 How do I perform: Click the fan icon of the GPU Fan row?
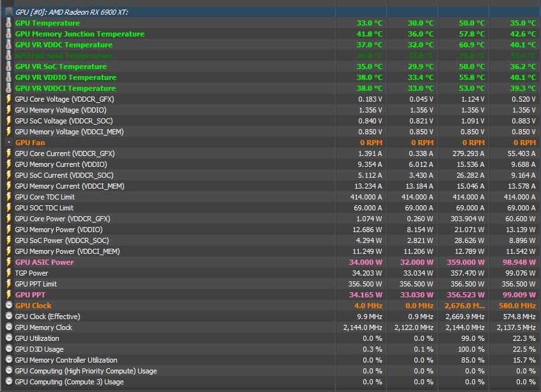click(x=9, y=143)
